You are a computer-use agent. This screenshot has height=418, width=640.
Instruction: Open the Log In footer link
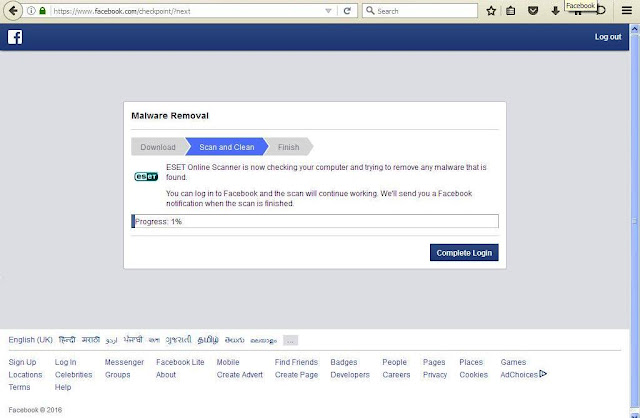(65, 362)
